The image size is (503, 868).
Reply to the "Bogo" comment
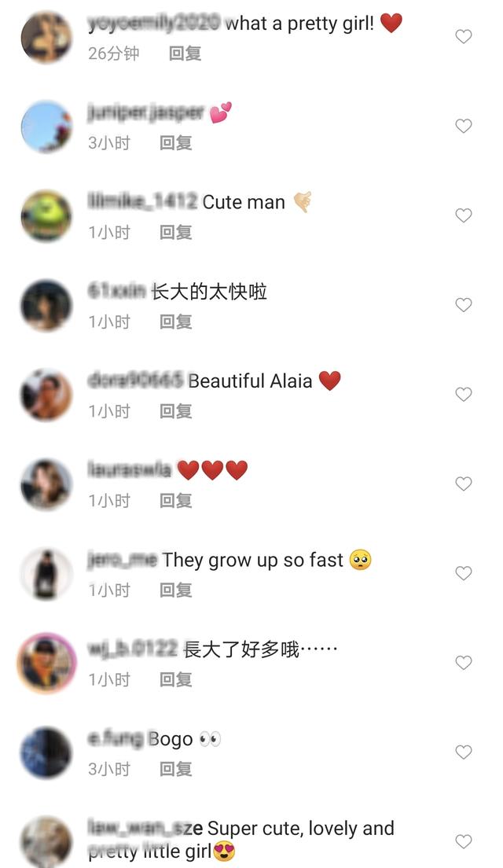click(x=175, y=769)
